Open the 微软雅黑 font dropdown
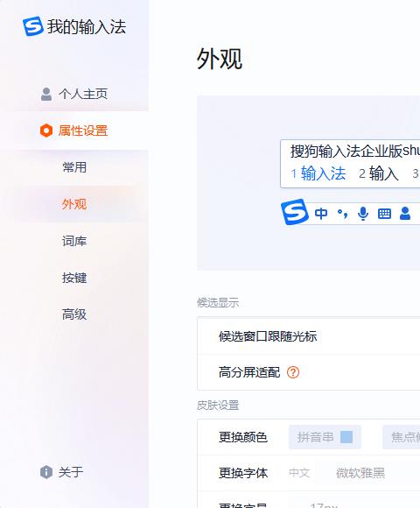 [360, 473]
